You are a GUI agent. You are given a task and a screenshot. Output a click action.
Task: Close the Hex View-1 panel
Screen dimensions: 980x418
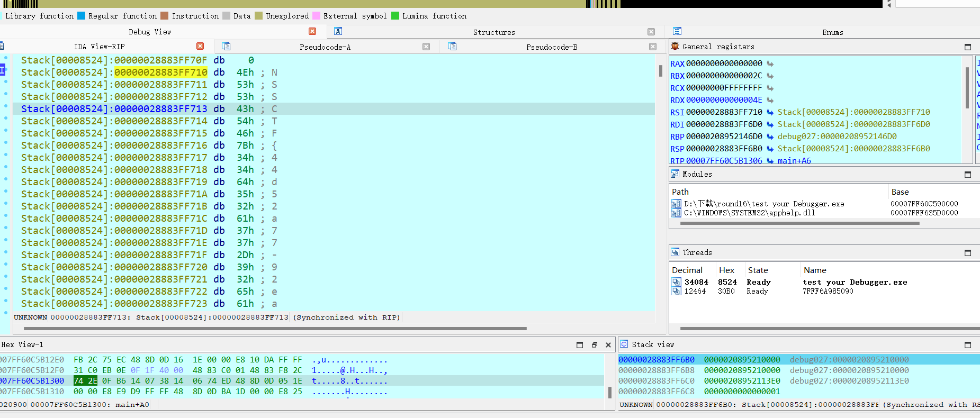coord(608,345)
